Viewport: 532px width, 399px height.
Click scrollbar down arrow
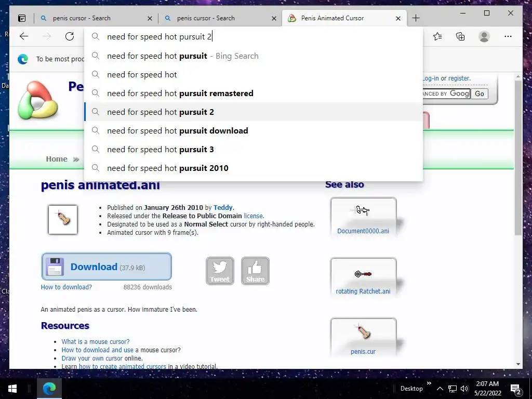[518, 364]
